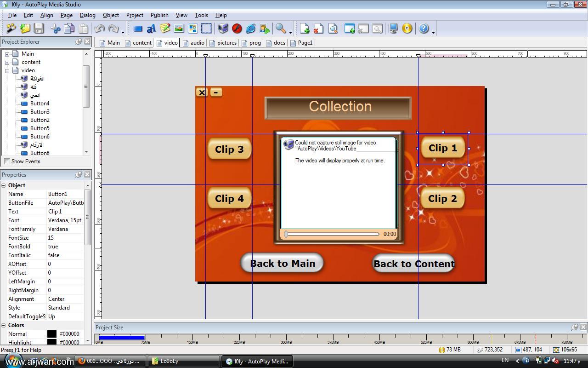Viewport: 588px width, 368px height.
Task: Add a Video object from toolbar
Action: click(223, 29)
